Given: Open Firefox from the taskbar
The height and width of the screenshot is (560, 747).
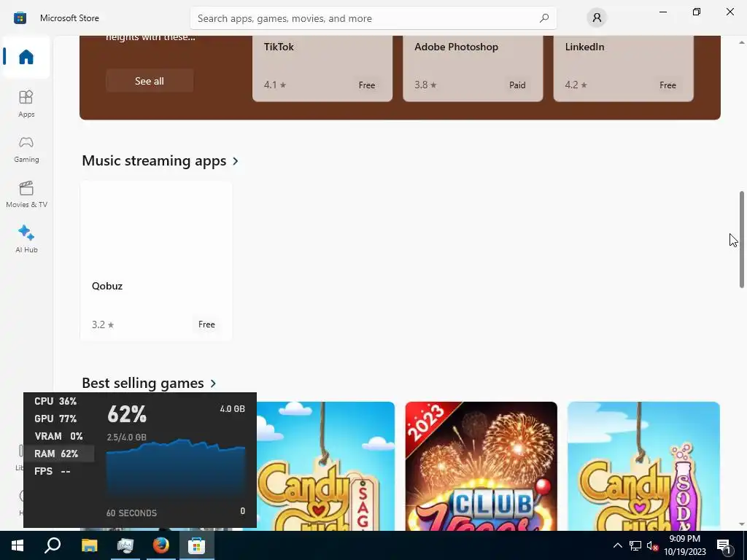Looking at the screenshot, I should click(161, 545).
